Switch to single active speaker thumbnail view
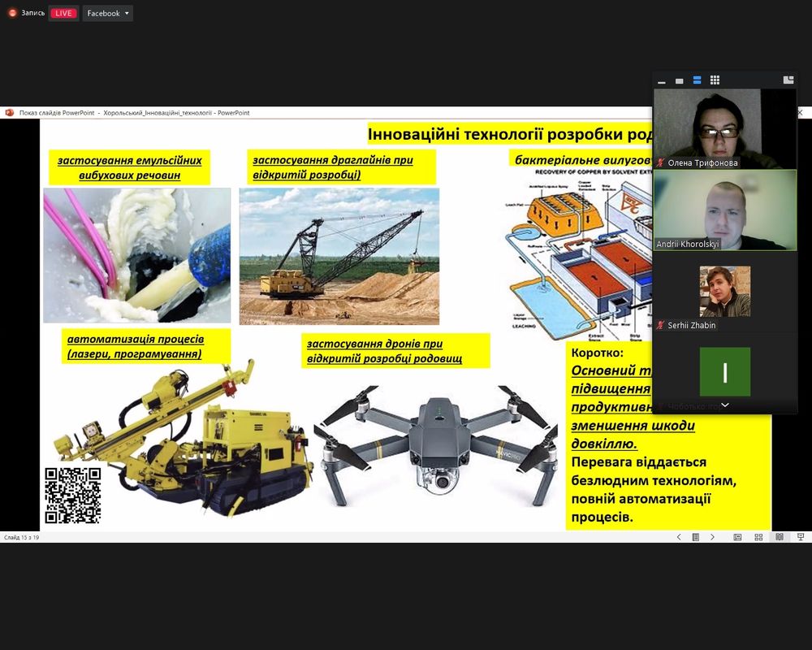Screen dimensions: 812x650 tap(680, 80)
